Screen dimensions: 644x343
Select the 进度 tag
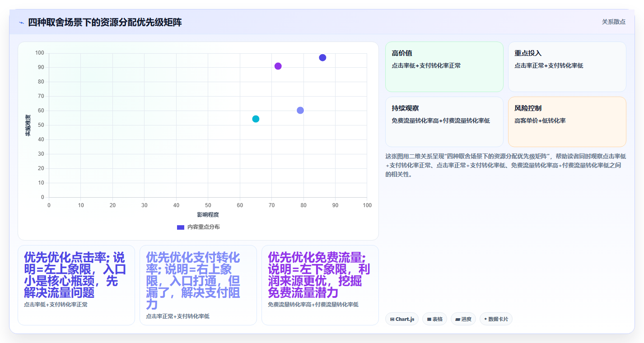pos(463,319)
